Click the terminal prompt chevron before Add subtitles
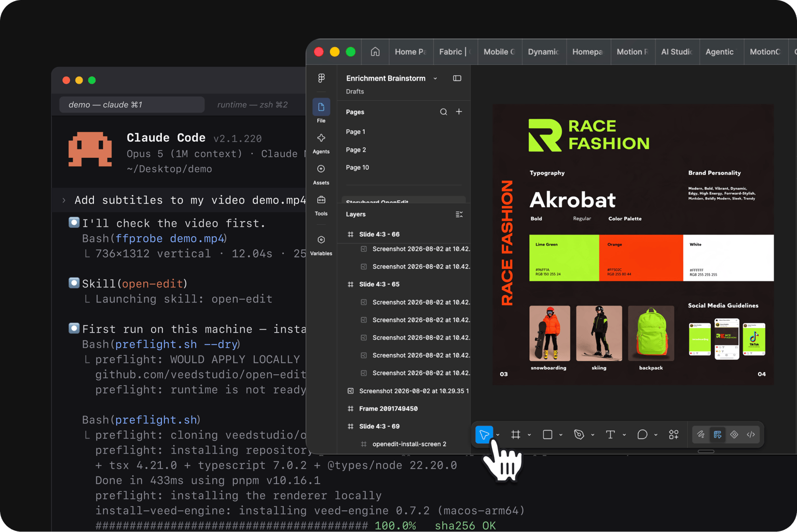 (64, 200)
